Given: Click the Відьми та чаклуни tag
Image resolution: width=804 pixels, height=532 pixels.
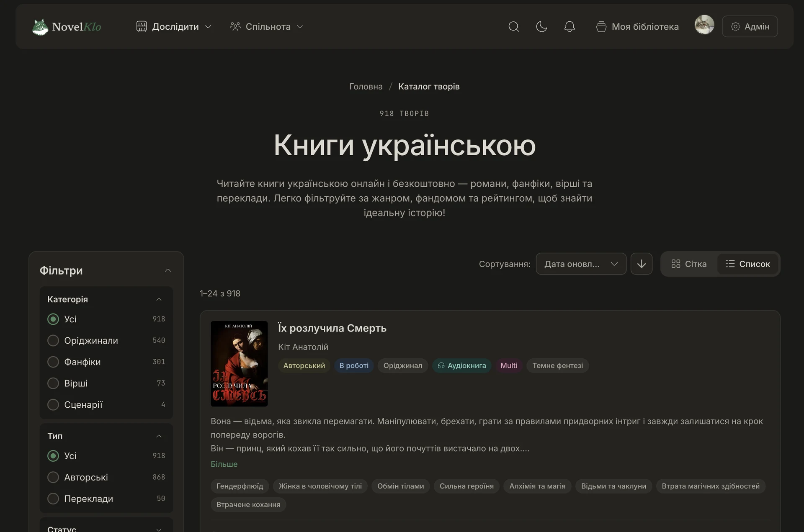Looking at the screenshot, I should (613, 486).
